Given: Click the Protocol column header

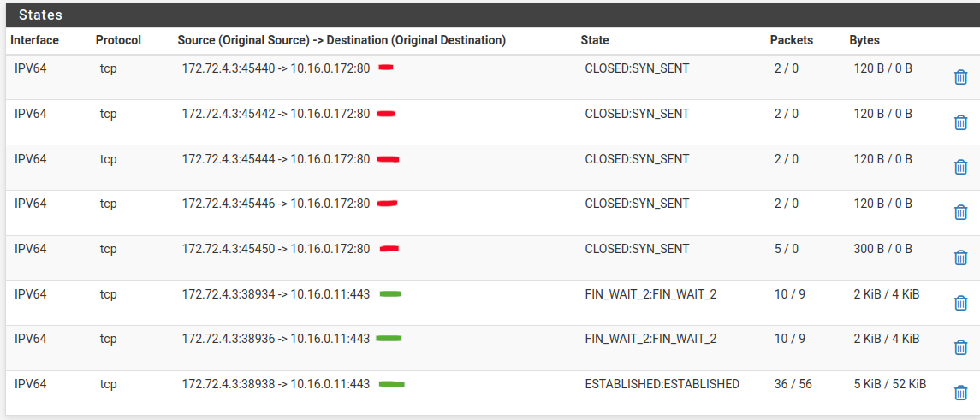Looking at the screenshot, I should pyautogui.click(x=118, y=40).
